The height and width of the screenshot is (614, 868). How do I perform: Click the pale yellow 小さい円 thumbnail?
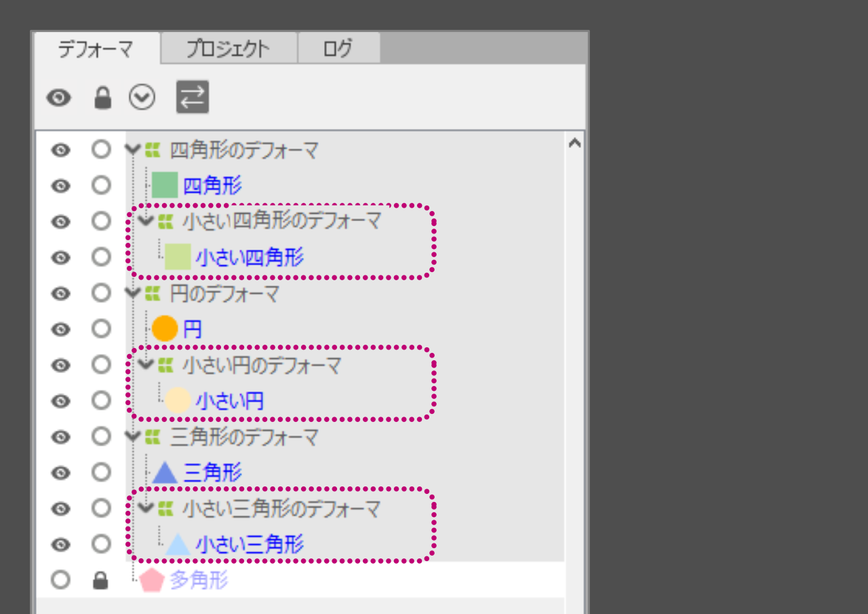point(178,401)
